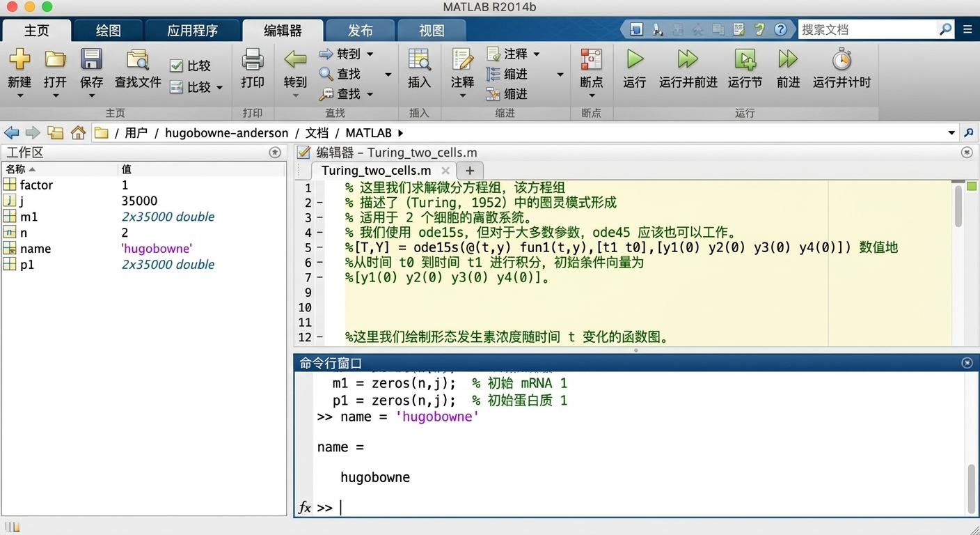Screen dimensions: 980x535
Task: Click the 新建 (New) plus icon
Action: 19,59
